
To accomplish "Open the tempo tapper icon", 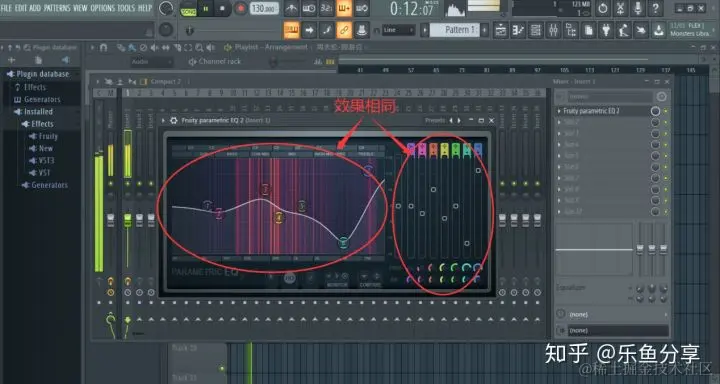I will 624,30.
